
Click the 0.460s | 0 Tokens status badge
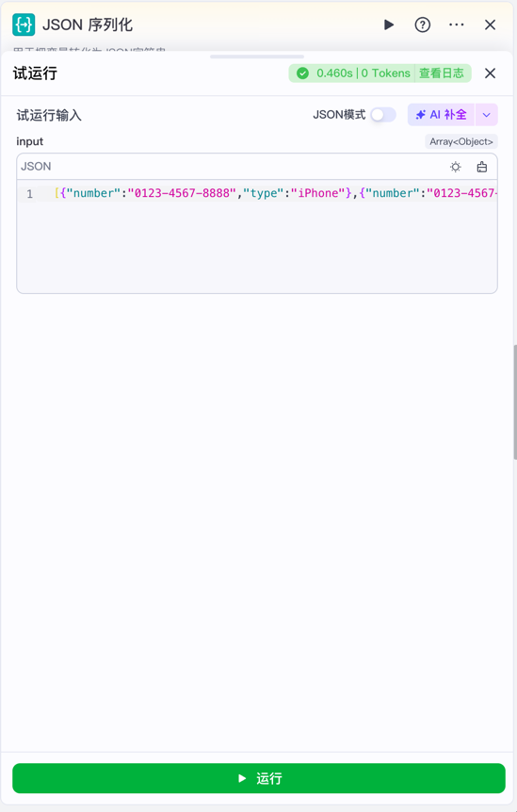[363, 73]
